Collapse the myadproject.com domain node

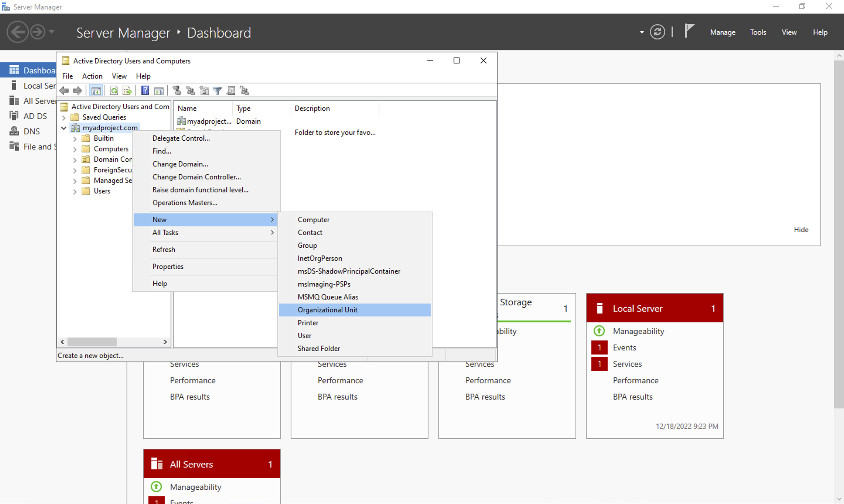(64, 128)
